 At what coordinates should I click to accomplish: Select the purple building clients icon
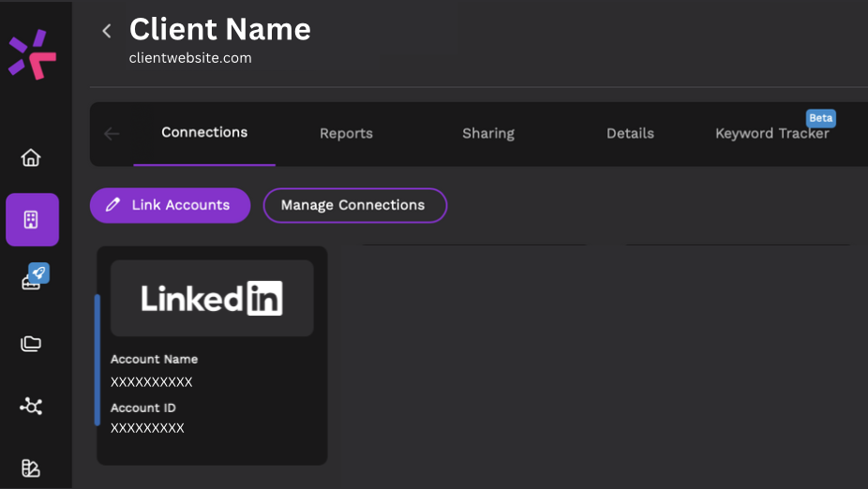tap(32, 219)
